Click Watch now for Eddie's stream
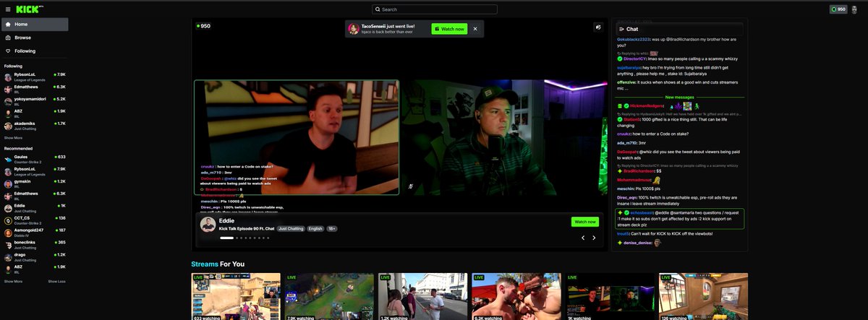 (584, 222)
